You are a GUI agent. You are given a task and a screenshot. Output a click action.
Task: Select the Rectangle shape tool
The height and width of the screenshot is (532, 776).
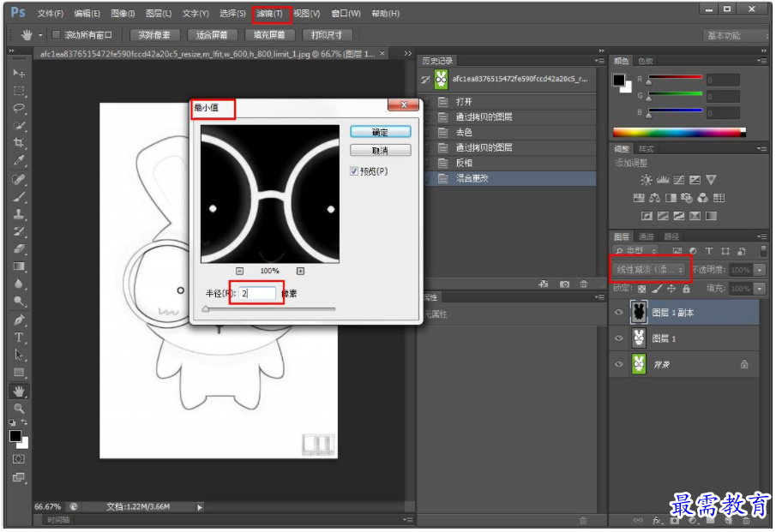[19, 373]
